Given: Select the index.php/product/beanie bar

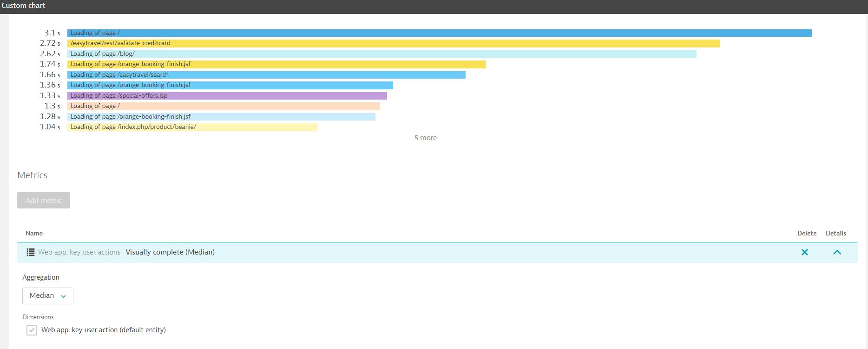Looking at the screenshot, I should tap(192, 127).
